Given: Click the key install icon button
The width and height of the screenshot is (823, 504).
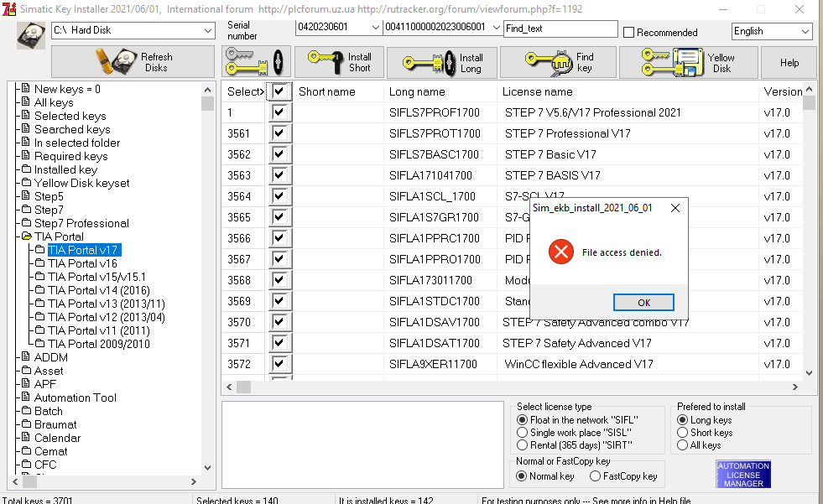Looking at the screenshot, I should point(256,63).
